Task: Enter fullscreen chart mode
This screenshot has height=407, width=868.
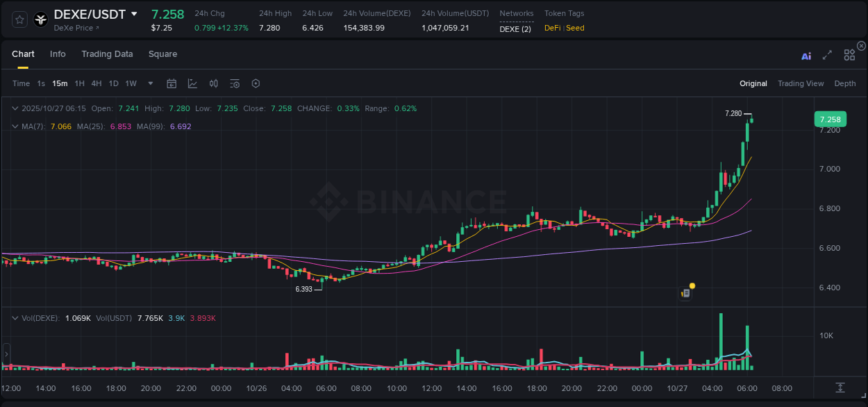Action: click(827, 55)
